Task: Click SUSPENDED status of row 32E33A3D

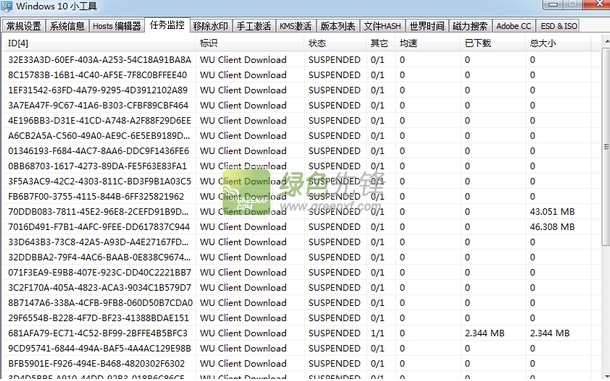Action: pos(335,60)
